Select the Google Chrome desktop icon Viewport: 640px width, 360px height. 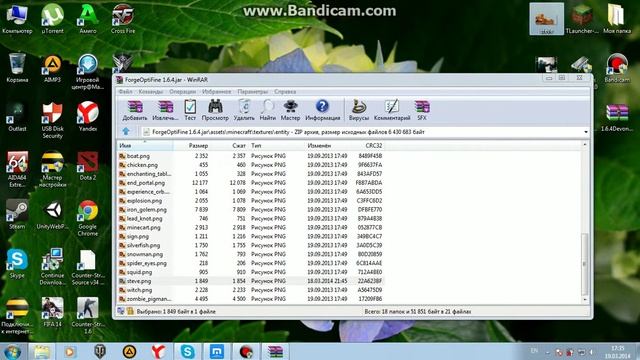pyautogui.click(x=87, y=218)
